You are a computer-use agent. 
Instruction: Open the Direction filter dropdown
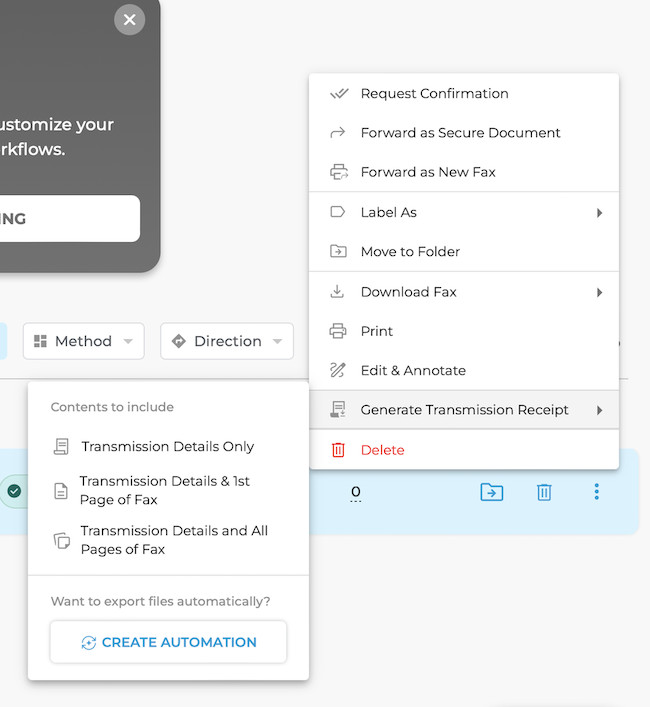(x=227, y=341)
